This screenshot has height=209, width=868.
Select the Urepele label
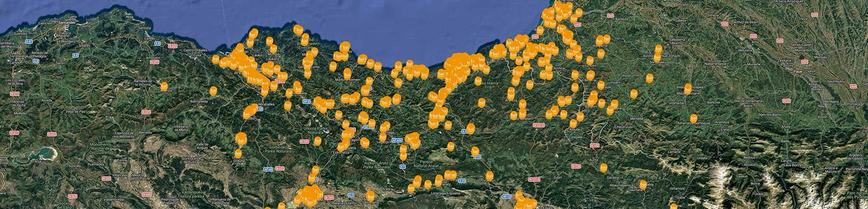point(578,136)
